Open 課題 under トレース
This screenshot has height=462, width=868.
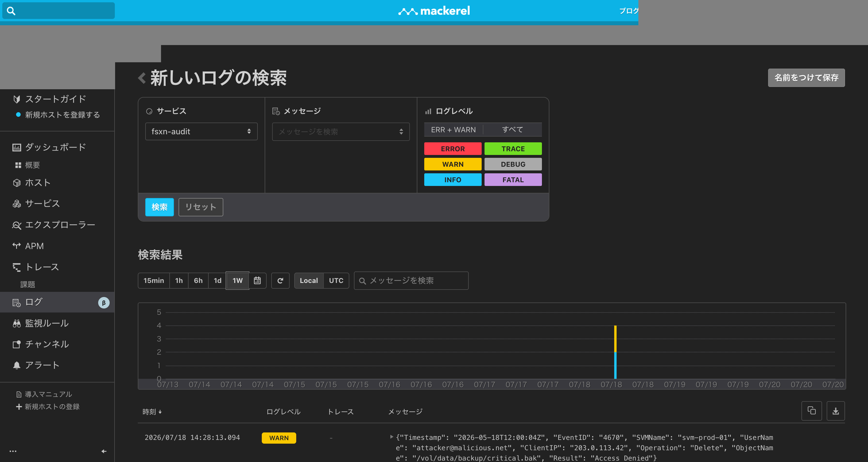pyautogui.click(x=28, y=285)
